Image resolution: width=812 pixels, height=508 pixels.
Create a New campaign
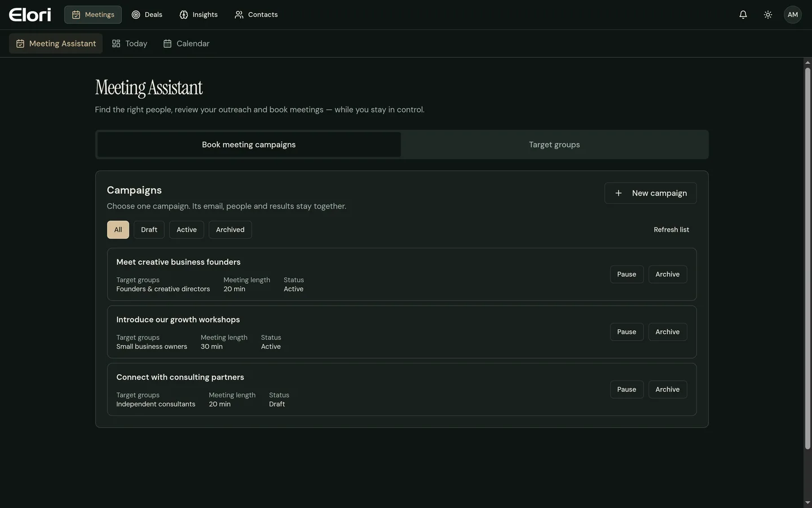pos(650,193)
